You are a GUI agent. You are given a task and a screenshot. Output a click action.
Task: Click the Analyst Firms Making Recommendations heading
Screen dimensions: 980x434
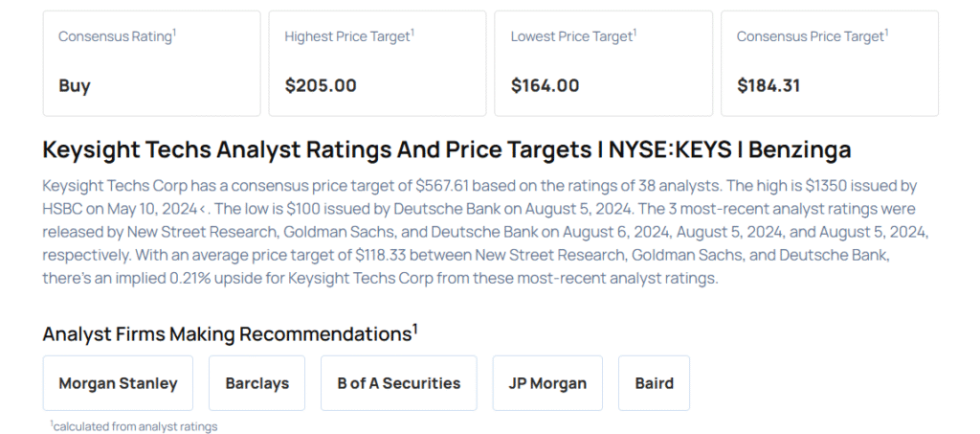click(230, 333)
